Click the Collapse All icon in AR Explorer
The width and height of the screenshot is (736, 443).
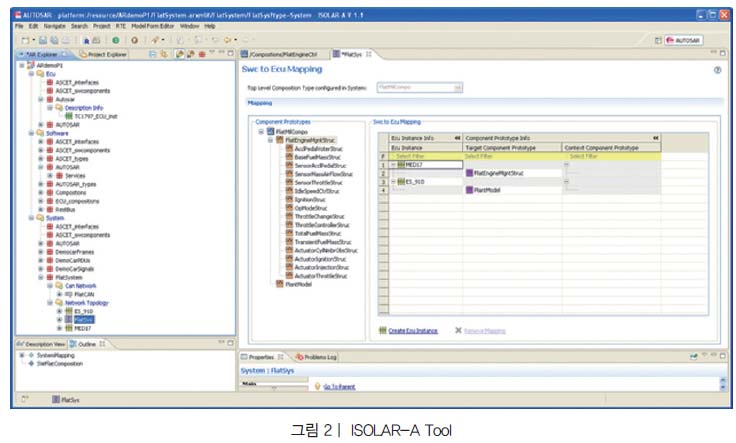click(153, 54)
